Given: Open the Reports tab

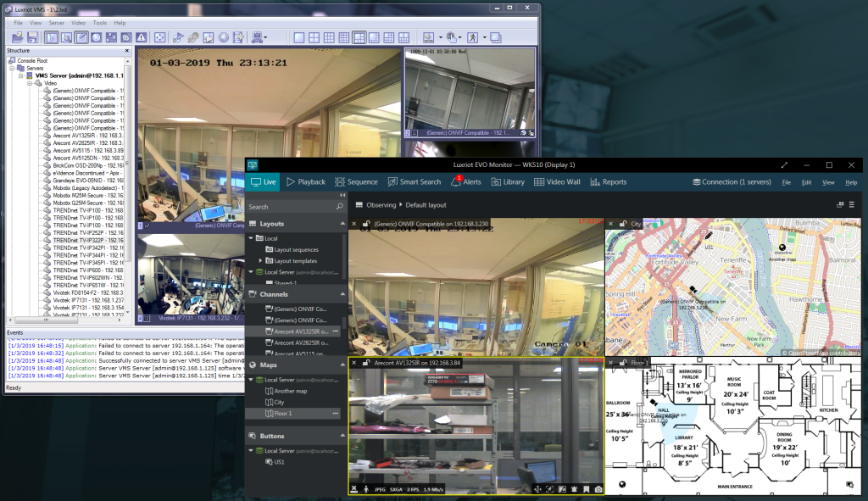Looking at the screenshot, I should coord(609,181).
